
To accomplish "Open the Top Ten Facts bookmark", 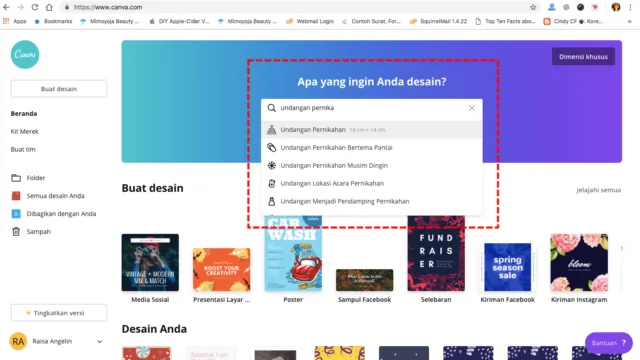I will pyautogui.click(x=505, y=21).
